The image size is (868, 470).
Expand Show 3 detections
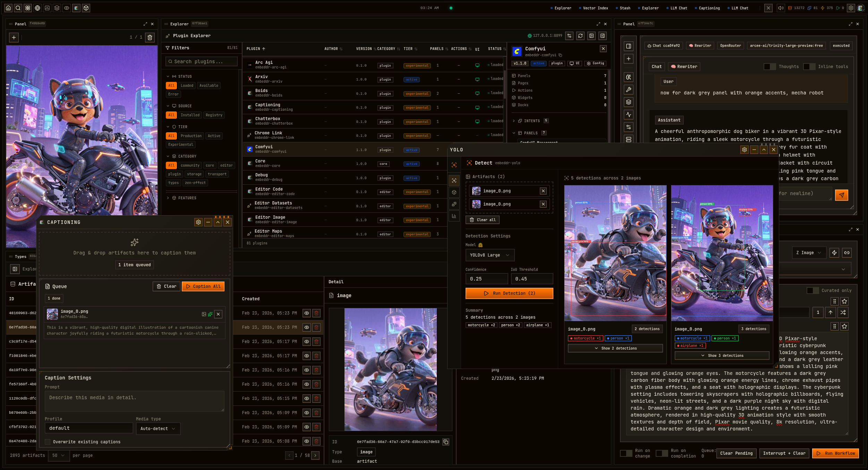tap(722, 355)
